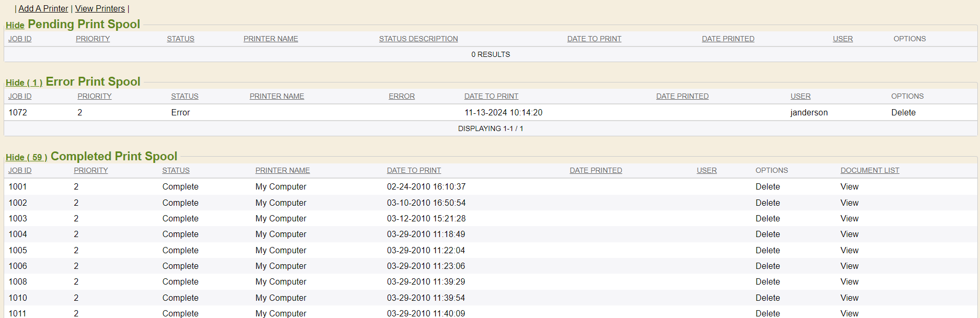980x318 pixels.
Task: Delete completed job 1005
Action: coord(767,250)
